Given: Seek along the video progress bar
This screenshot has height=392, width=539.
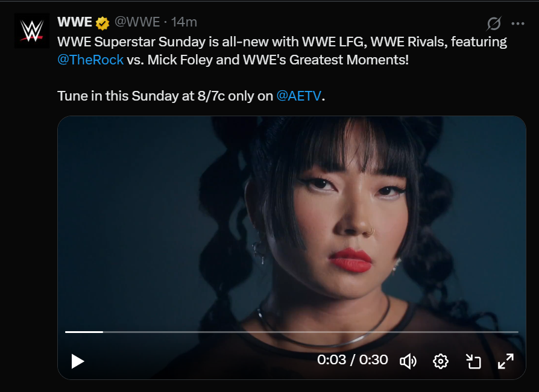Looking at the screenshot, I should point(291,332).
